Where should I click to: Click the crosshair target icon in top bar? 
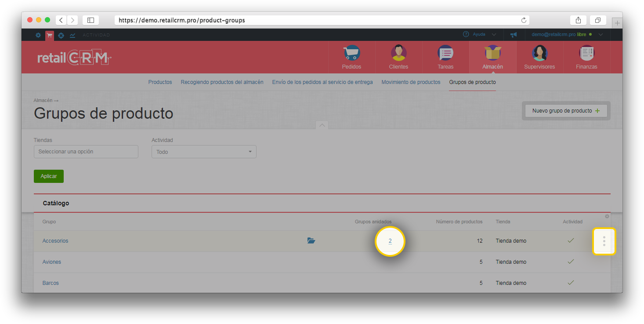tap(61, 35)
